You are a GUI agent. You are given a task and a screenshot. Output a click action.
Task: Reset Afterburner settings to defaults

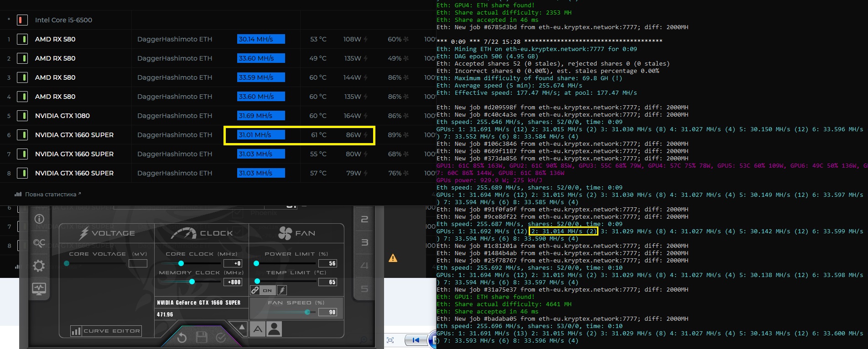(182, 338)
